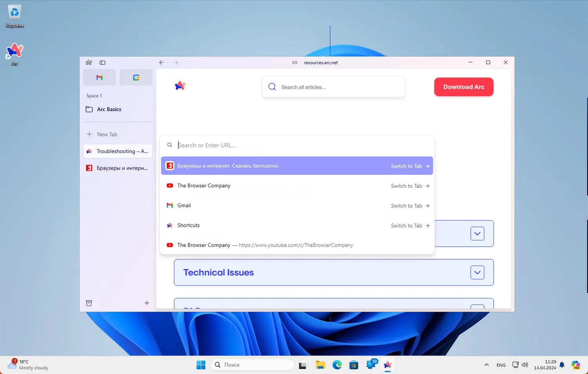The height and width of the screenshot is (374, 588).
Task: Pick the Shortcuts suggestion
Action: click(x=297, y=226)
